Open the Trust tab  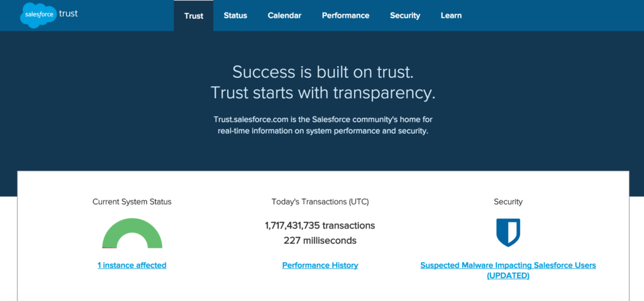pyautogui.click(x=194, y=16)
